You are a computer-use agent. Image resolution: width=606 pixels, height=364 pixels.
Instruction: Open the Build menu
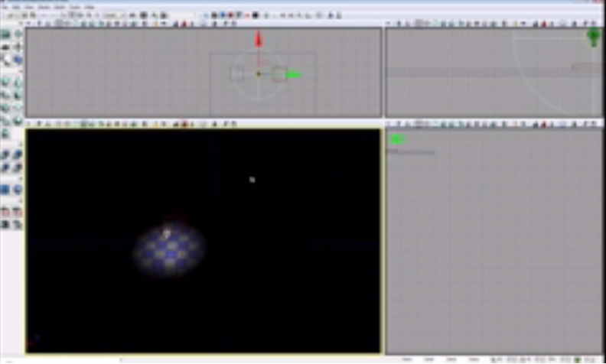[60, 7]
